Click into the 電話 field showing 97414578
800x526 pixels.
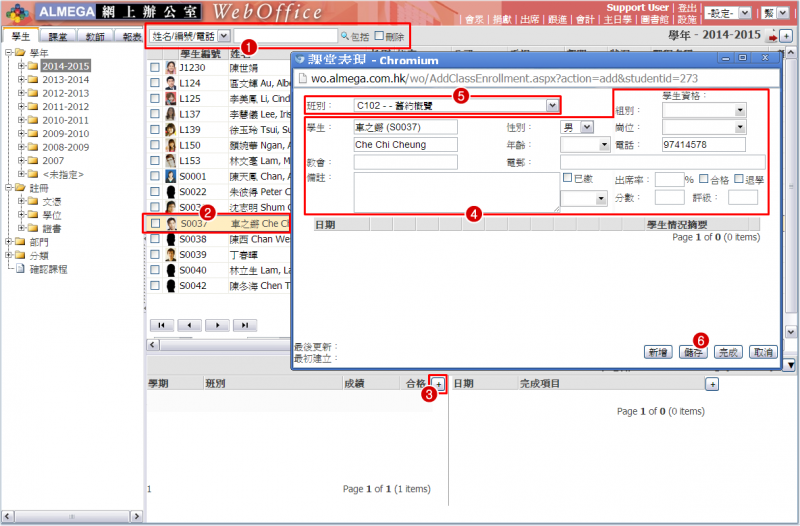pos(704,145)
